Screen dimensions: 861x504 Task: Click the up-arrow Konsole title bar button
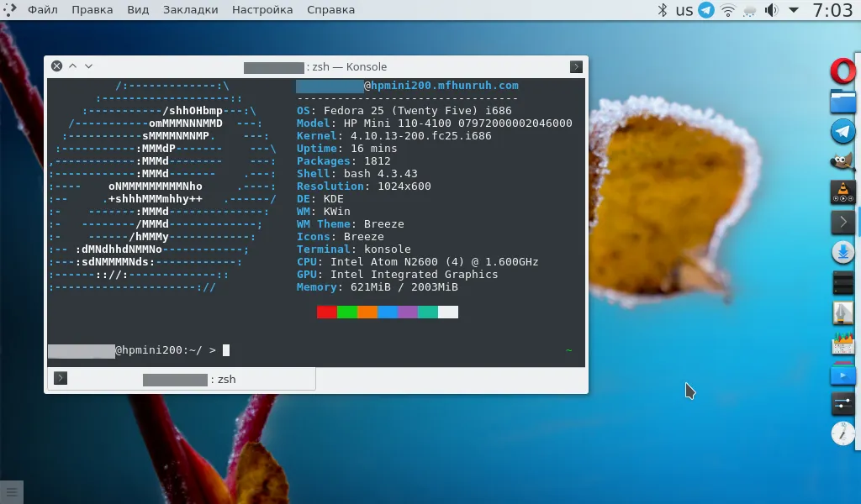pyautogui.click(x=72, y=66)
